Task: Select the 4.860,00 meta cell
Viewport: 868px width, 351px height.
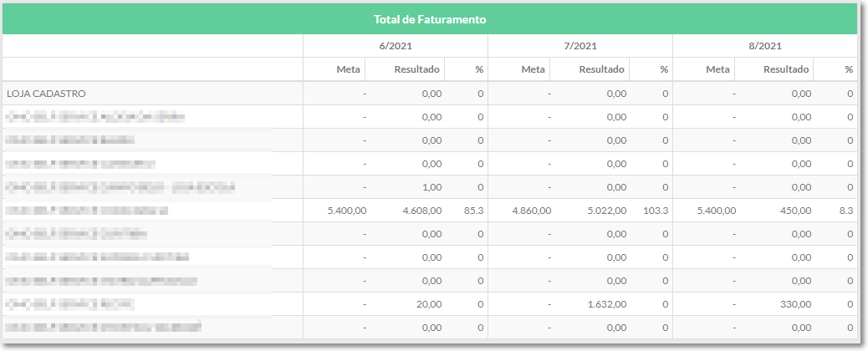Action: [532, 211]
